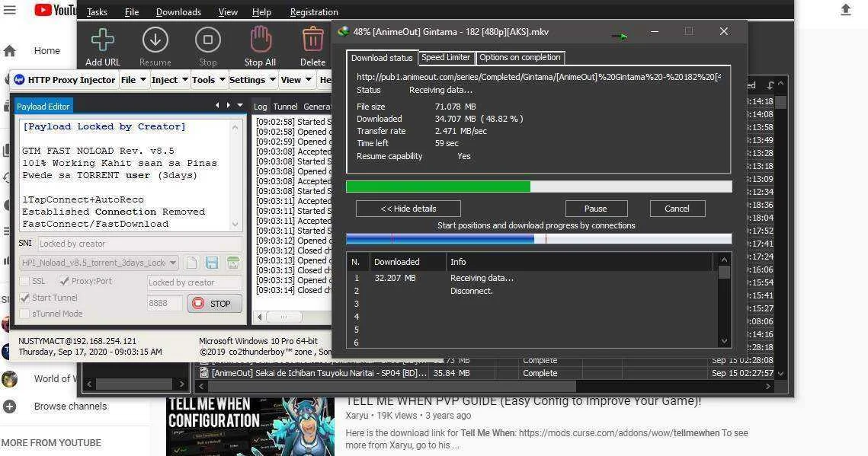Click the YouTube Home icon
Screen dimensions: 868x456
tap(9, 51)
